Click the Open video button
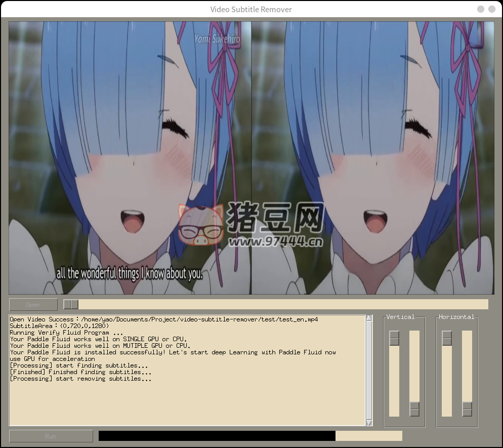503x448 pixels. click(33, 304)
